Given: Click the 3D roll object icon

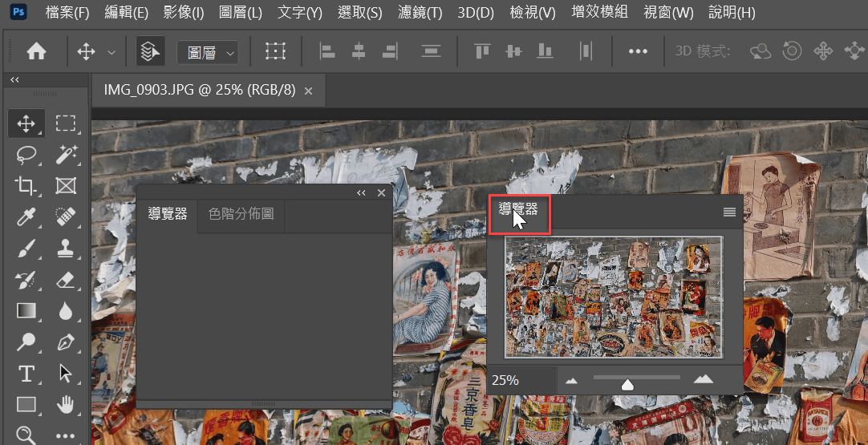Looking at the screenshot, I should tap(792, 51).
